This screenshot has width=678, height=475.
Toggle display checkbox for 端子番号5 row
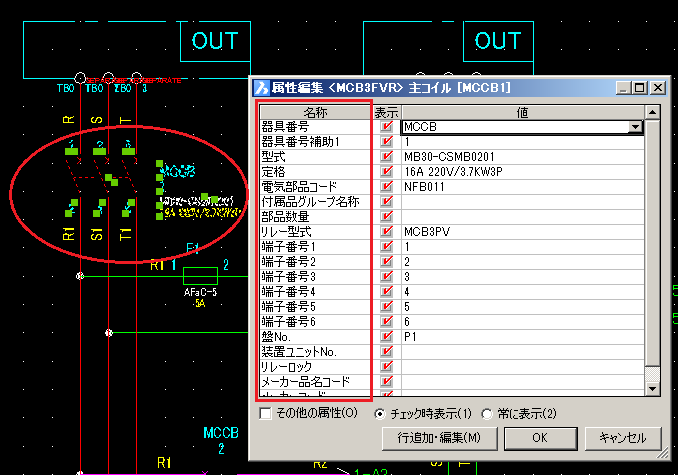click(387, 306)
